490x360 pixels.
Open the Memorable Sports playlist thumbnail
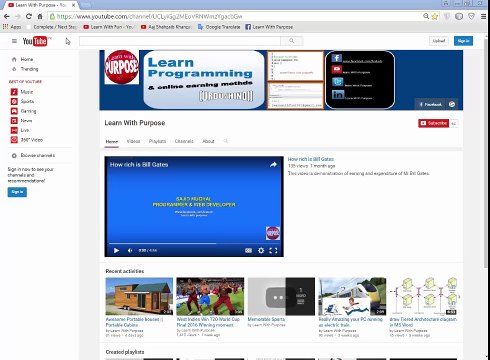(x=281, y=296)
